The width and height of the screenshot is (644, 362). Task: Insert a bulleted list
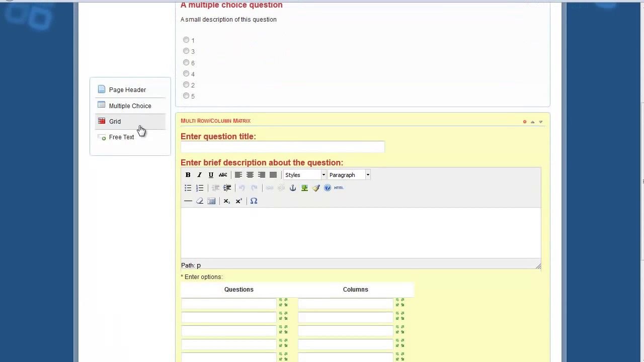pos(188,188)
